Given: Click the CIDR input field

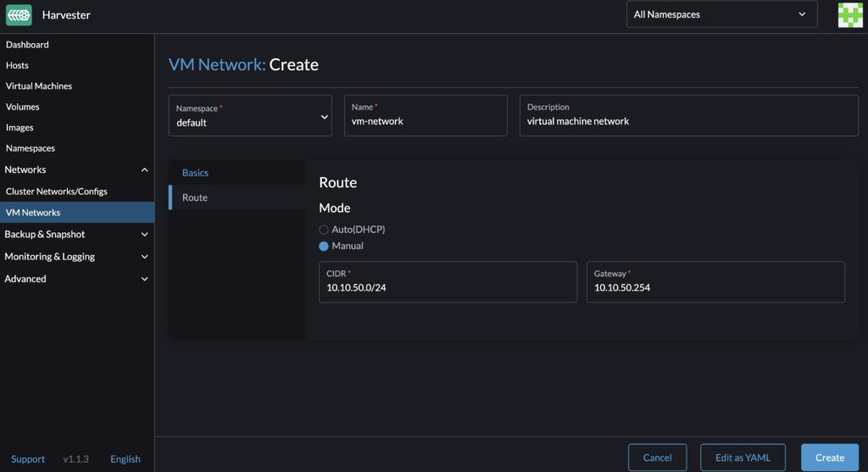Looking at the screenshot, I should pos(448,288).
